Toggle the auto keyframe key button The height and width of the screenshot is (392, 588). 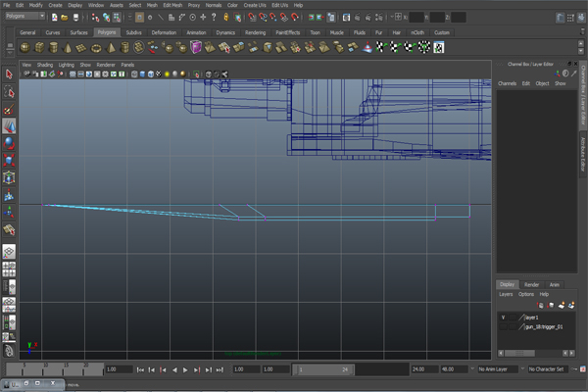[575, 369]
